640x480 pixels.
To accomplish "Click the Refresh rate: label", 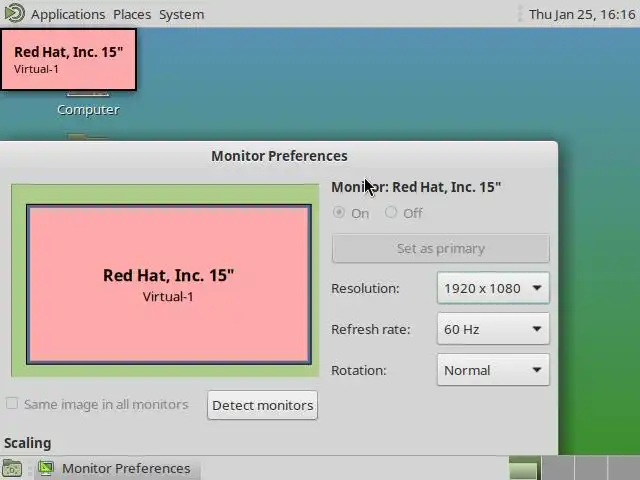I will 371,329.
